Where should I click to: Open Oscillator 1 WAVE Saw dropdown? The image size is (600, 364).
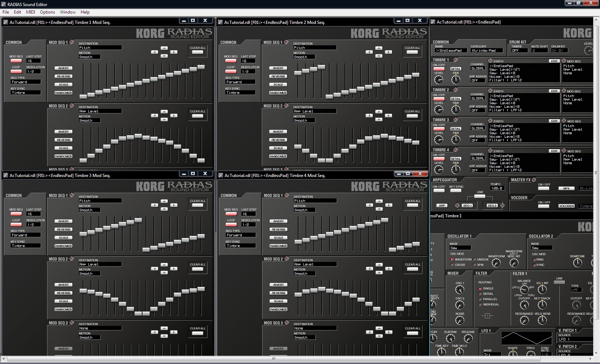pos(460,248)
